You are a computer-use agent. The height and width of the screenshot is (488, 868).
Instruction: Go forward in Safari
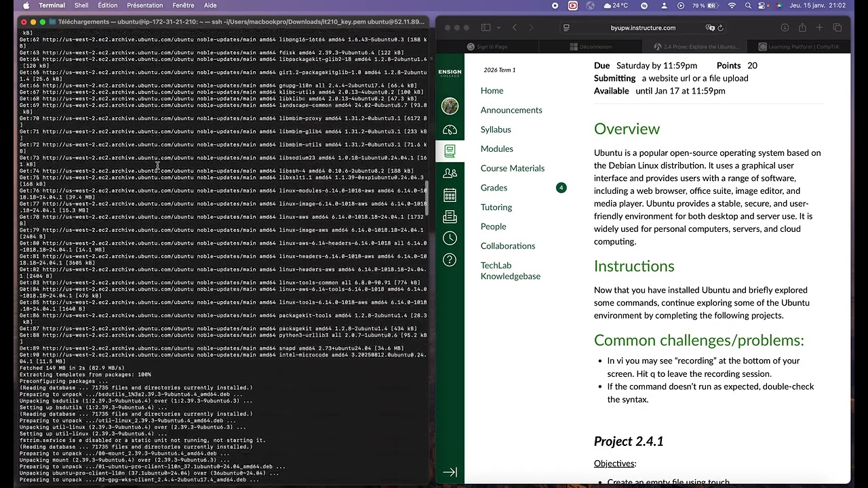[531, 28]
